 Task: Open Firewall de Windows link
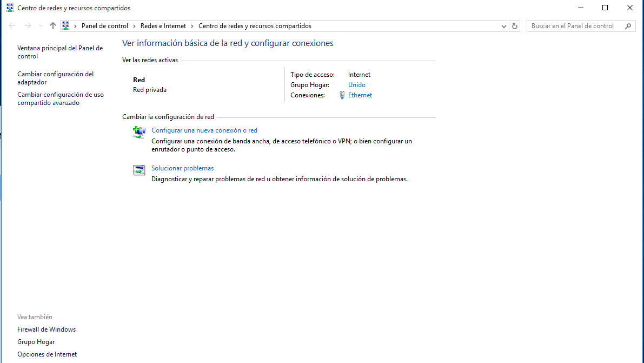point(47,329)
